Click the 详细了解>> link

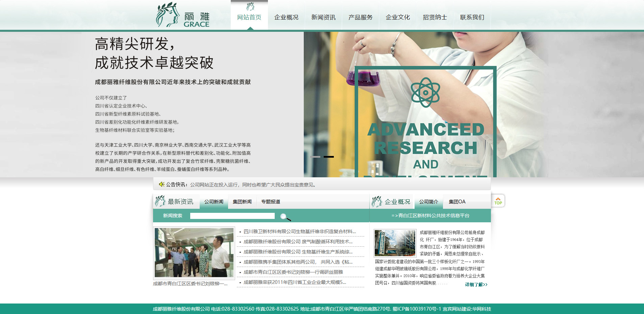[476, 285]
